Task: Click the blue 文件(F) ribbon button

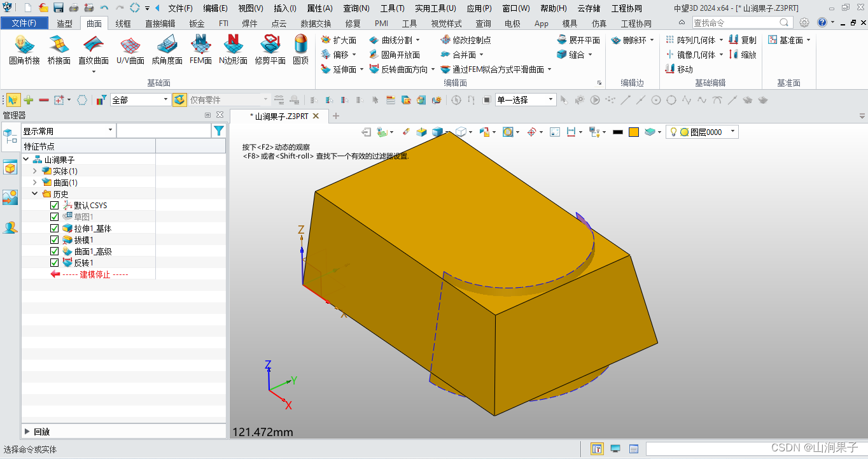Action: coord(24,23)
